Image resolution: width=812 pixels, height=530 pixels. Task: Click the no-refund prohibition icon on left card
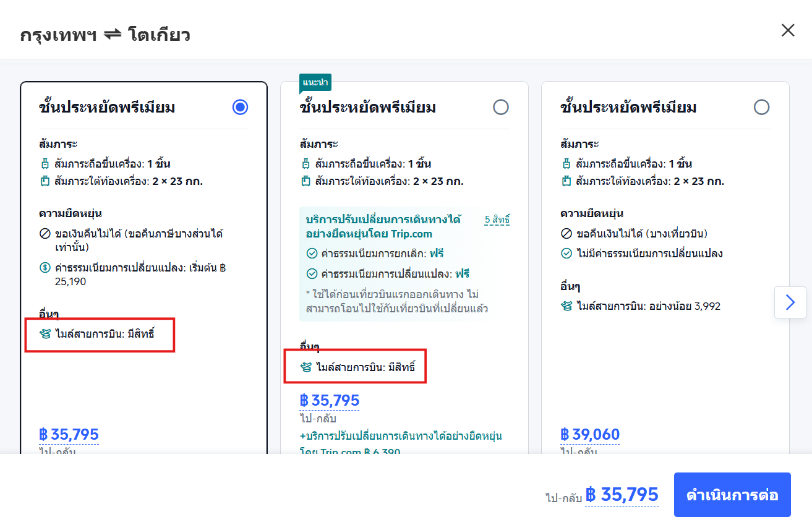pyautogui.click(x=45, y=234)
